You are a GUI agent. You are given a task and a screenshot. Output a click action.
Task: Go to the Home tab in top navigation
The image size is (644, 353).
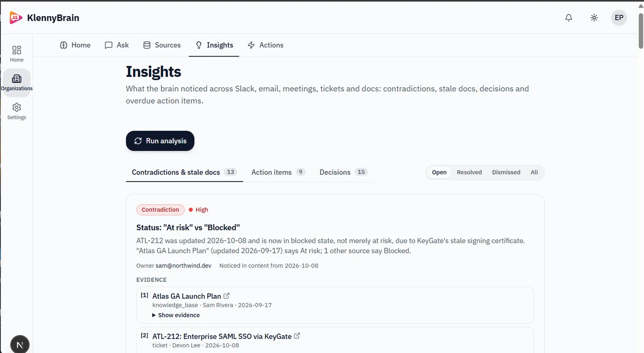tap(75, 45)
